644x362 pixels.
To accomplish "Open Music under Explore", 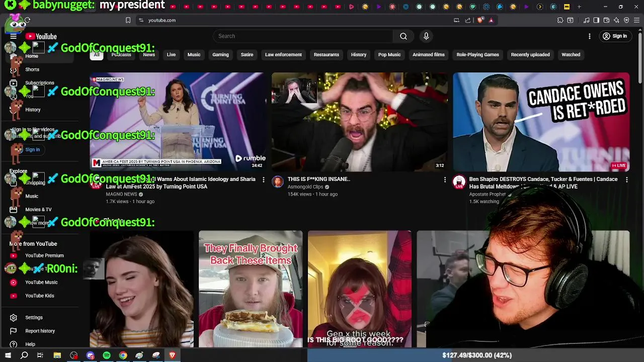I will (32, 196).
